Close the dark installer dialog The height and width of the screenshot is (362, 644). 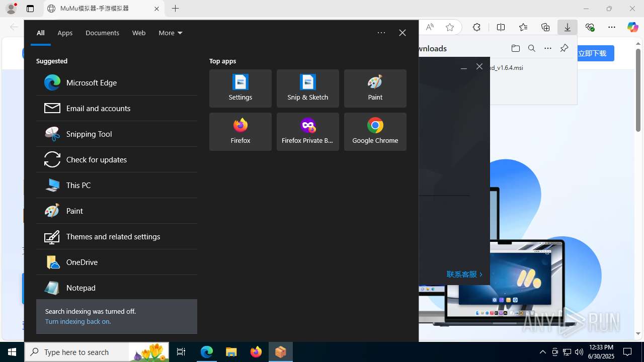(479, 66)
